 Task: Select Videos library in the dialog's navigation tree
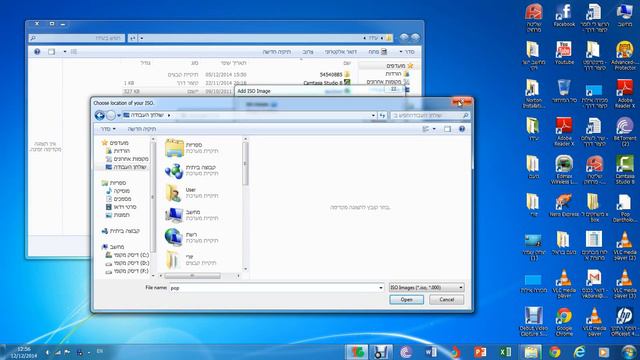[121, 207]
